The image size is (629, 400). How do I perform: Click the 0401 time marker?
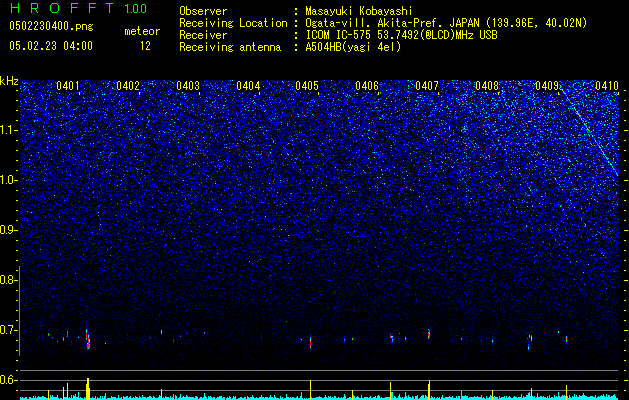[67, 86]
